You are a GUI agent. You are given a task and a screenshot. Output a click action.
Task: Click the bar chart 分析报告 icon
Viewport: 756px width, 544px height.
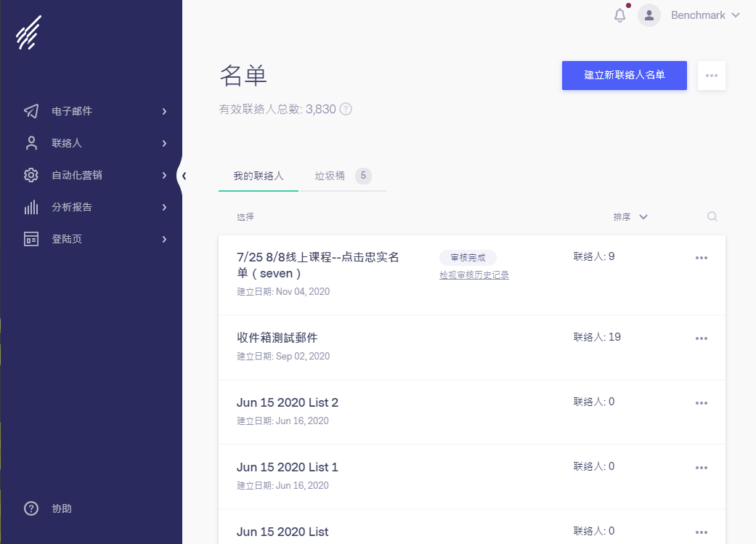[x=31, y=208]
